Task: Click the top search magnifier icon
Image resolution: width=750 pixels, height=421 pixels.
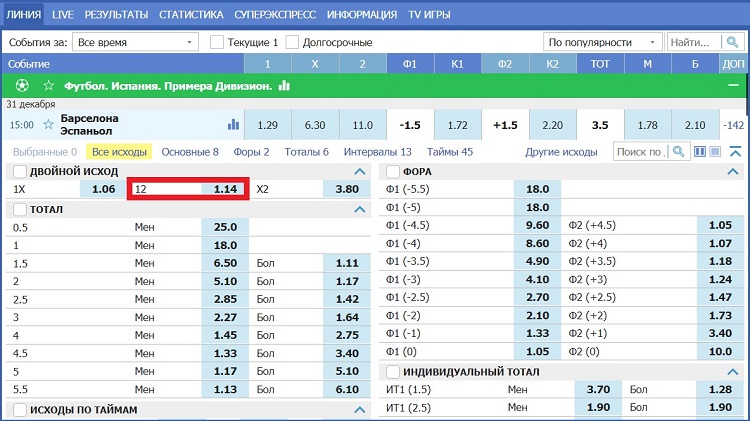Action: click(733, 42)
